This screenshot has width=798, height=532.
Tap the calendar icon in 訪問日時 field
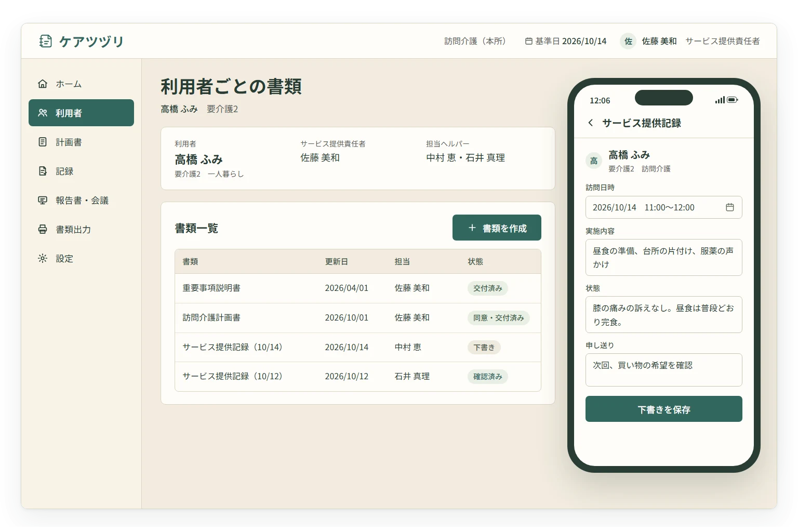pos(730,207)
